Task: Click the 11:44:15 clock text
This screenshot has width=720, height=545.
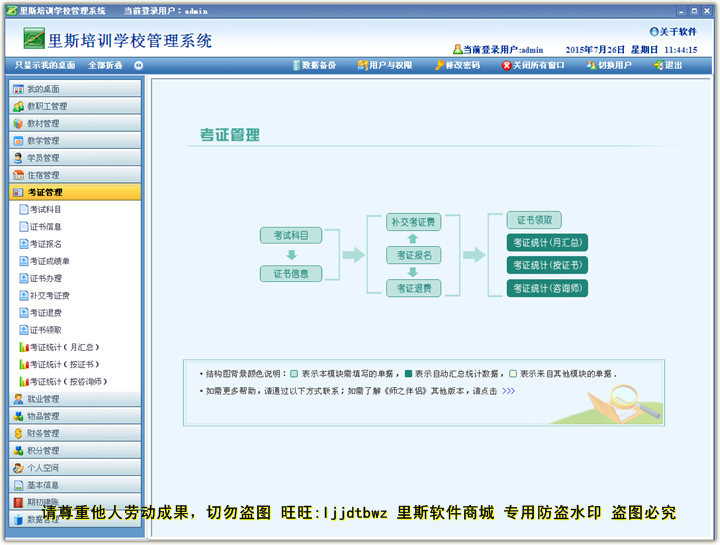Action: 681,50
